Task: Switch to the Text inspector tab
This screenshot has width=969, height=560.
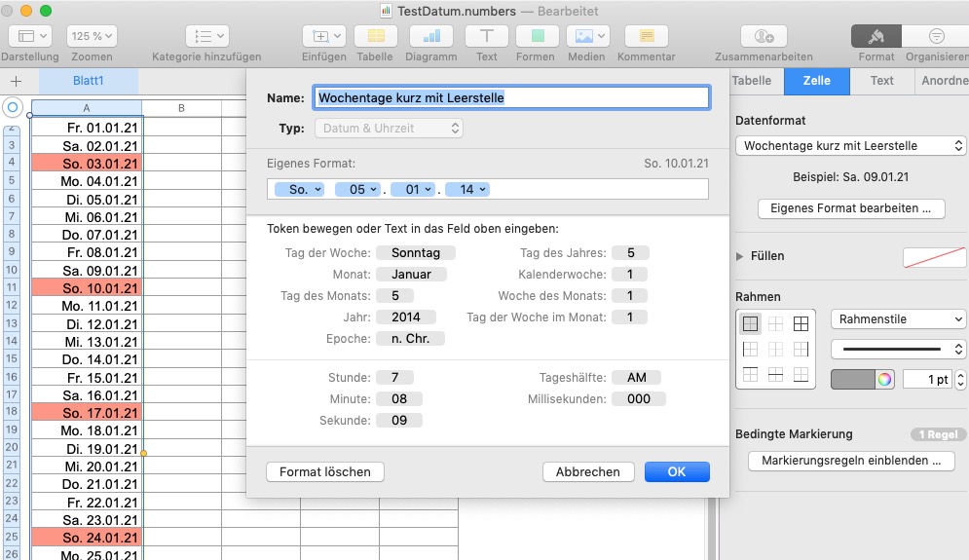Action: click(x=881, y=81)
